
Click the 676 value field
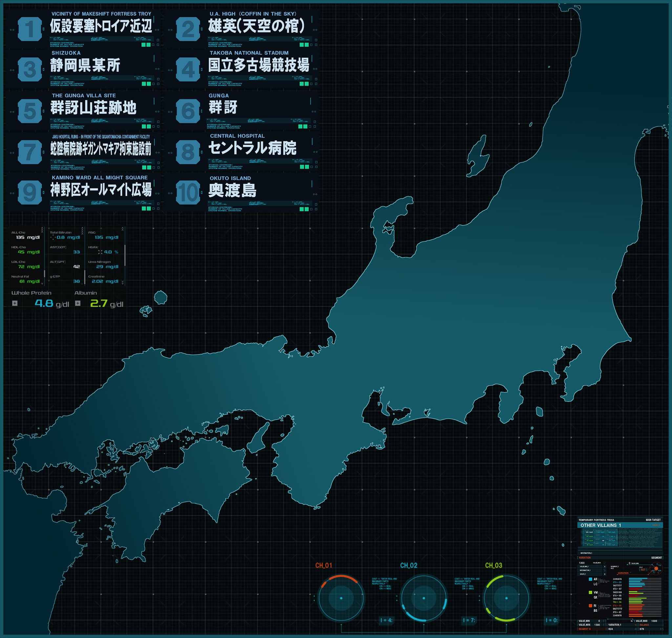[651, 629]
